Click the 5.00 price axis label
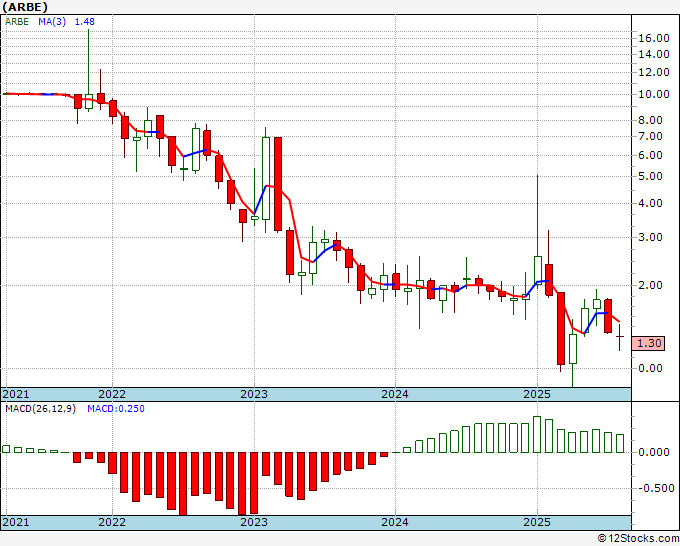 tap(651, 176)
